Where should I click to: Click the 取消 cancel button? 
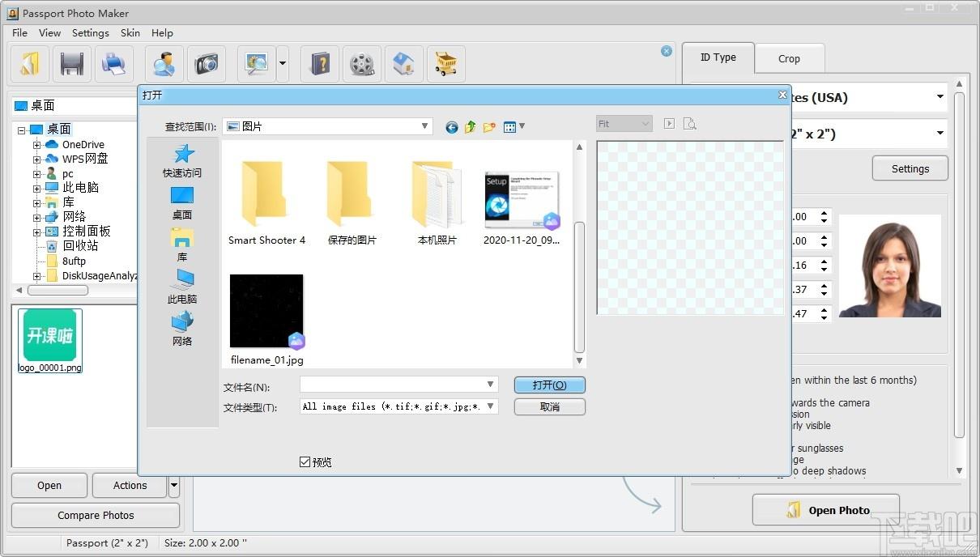tap(549, 406)
